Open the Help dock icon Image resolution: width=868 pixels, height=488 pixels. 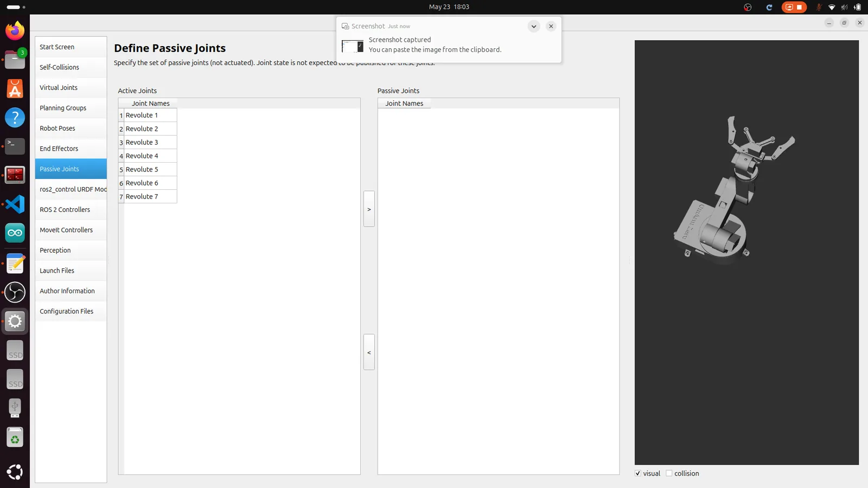15,117
